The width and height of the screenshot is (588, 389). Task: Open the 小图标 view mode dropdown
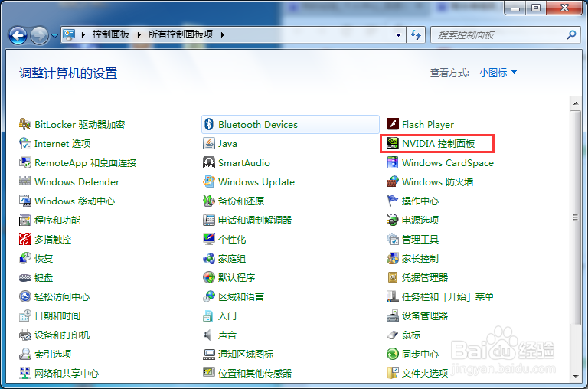pyautogui.click(x=498, y=73)
